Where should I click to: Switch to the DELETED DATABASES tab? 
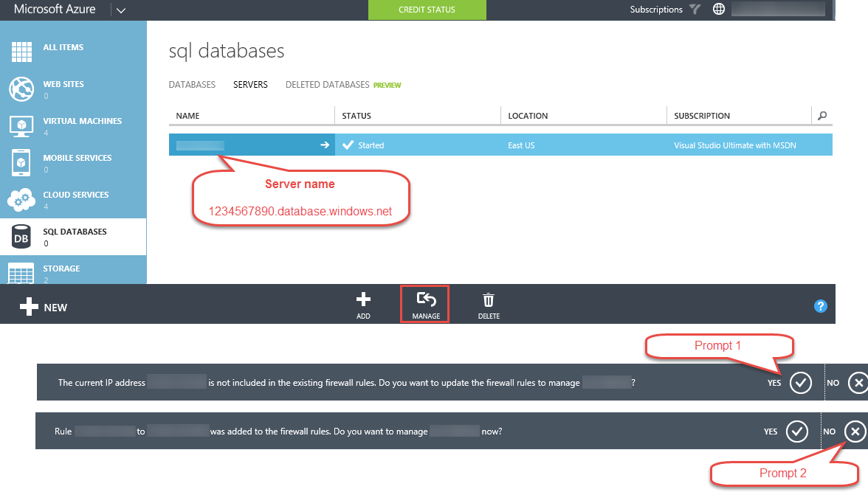pyautogui.click(x=327, y=85)
